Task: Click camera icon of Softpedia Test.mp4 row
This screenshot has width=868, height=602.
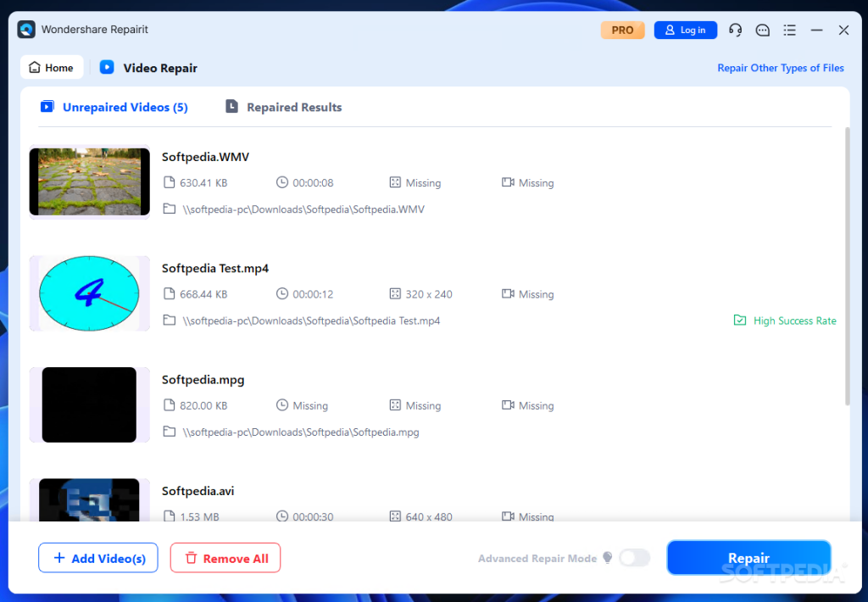Action: [x=509, y=294]
